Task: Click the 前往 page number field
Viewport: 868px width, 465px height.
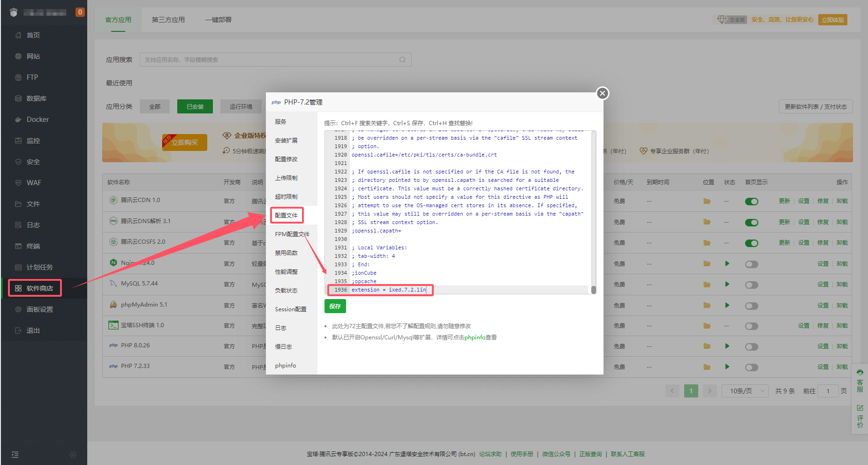Action: 828,391
